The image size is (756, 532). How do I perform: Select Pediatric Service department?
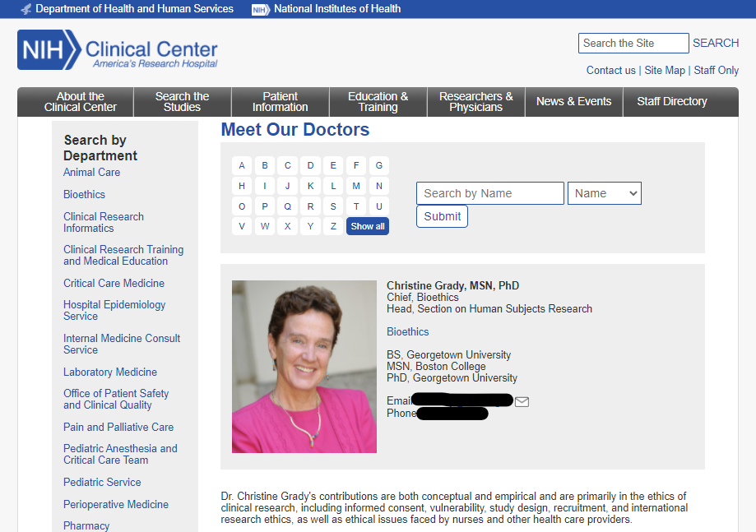click(102, 482)
